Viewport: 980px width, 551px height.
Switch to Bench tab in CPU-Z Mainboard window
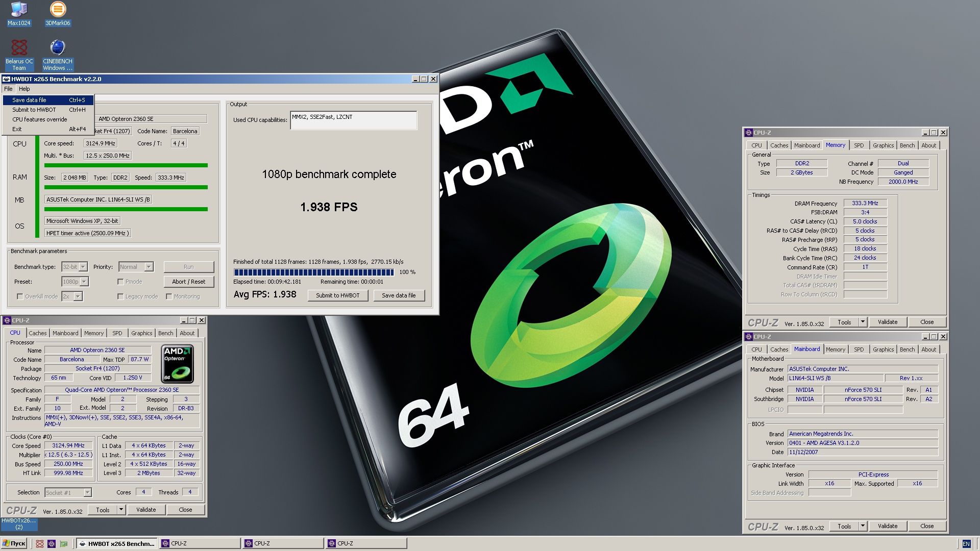point(907,349)
